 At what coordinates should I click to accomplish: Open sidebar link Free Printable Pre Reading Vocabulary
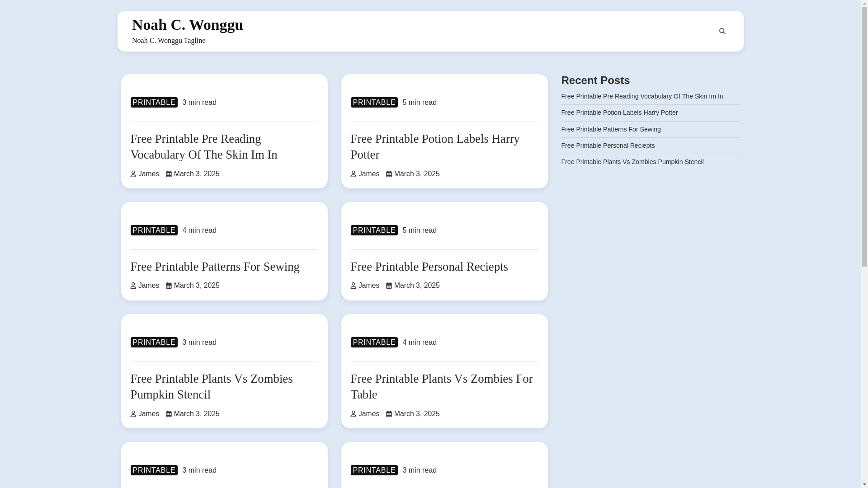click(642, 96)
